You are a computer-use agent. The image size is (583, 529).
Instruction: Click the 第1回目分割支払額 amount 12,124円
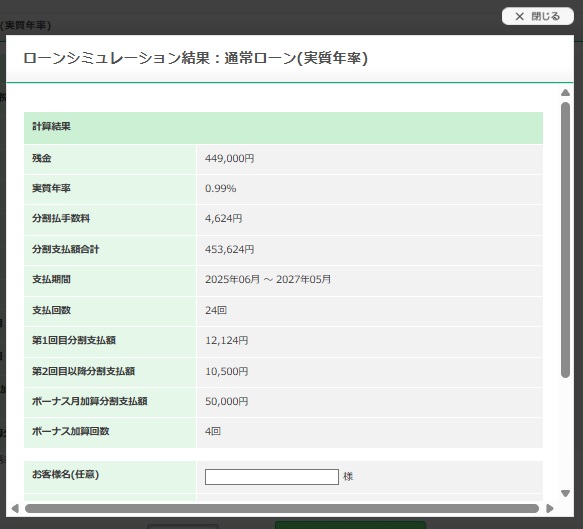(226, 340)
